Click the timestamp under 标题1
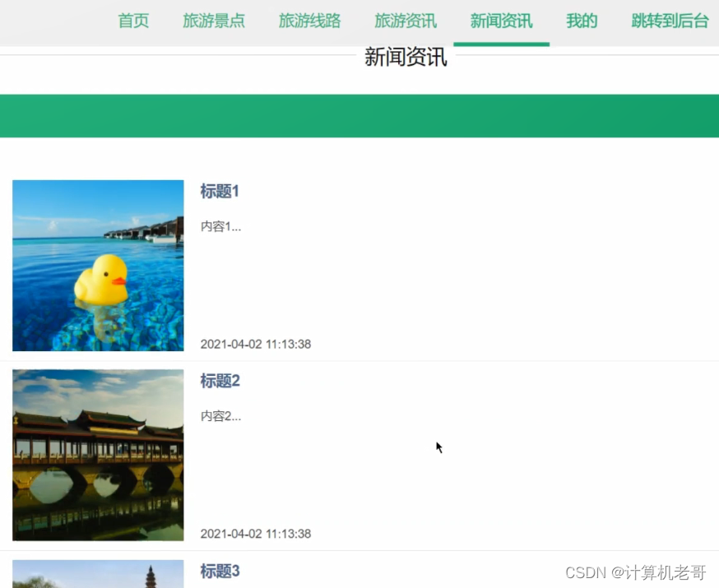 [256, 345]
